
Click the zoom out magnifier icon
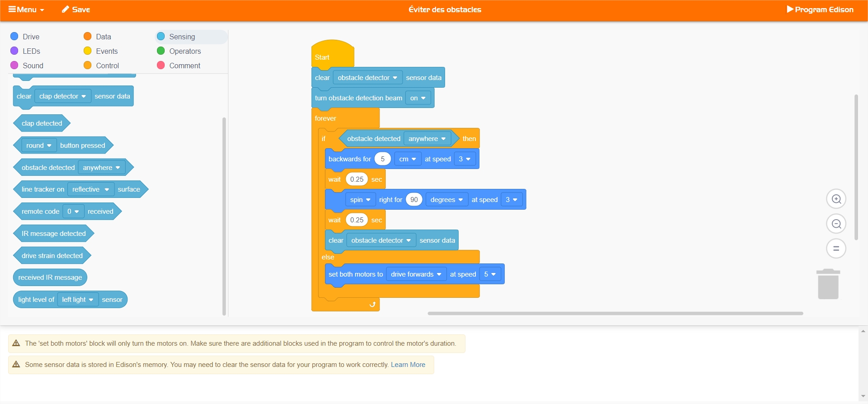coord(836,224)
